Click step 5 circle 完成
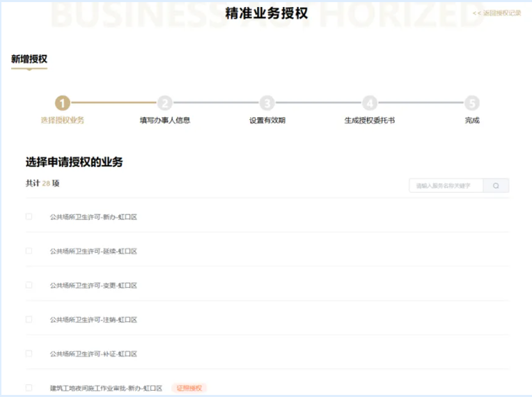 coord(472,104)
